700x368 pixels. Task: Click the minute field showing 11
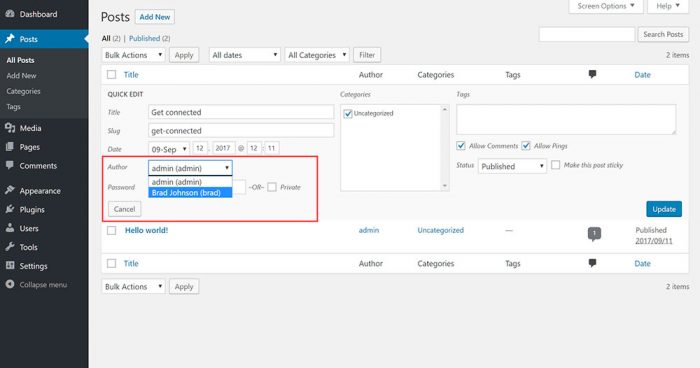pyautogui.click(x=271, y=148)
